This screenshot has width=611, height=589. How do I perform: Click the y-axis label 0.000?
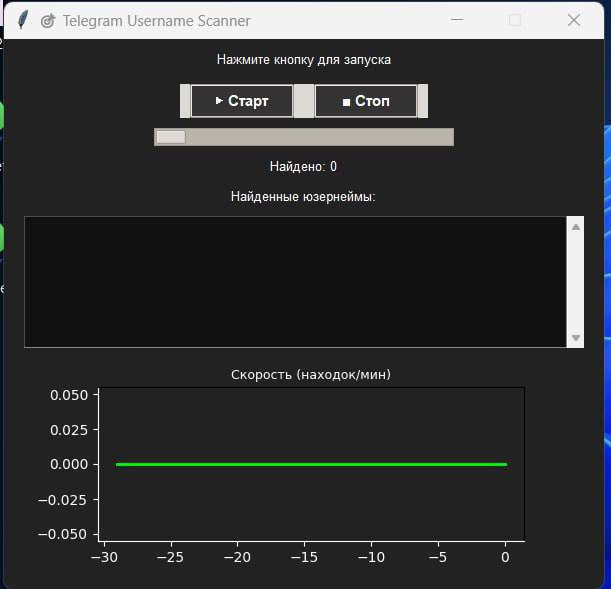tap(69, 464)
